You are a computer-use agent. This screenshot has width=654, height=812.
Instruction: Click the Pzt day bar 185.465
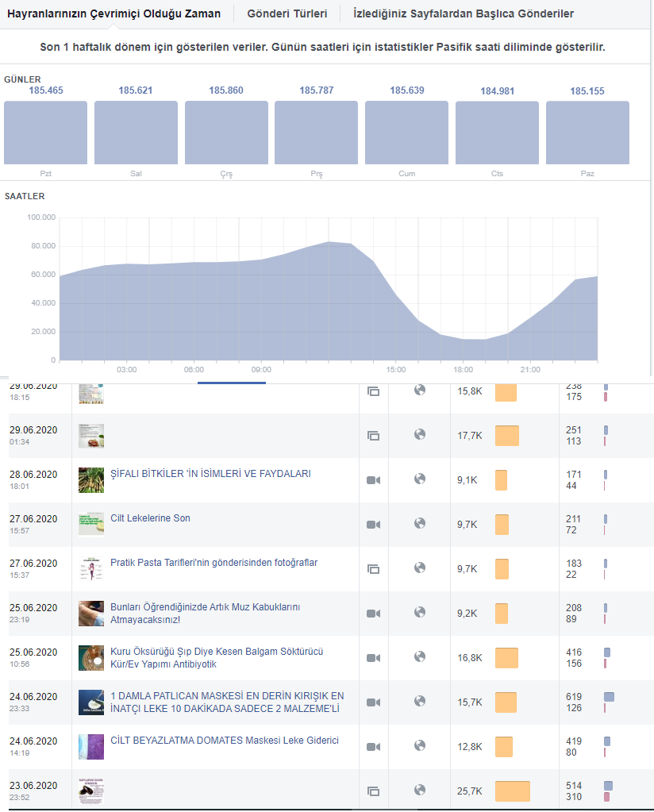point(45,133)
